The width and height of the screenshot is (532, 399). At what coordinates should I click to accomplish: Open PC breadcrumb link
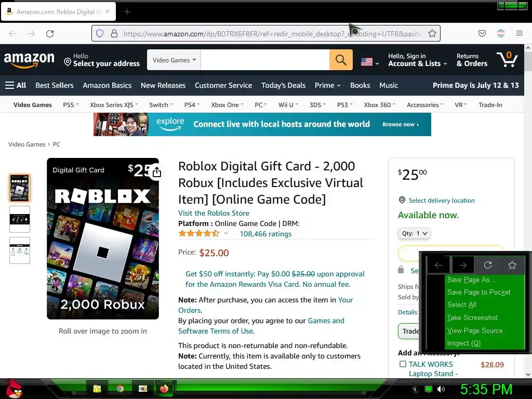pyautogui.click(x=56, y=144)
